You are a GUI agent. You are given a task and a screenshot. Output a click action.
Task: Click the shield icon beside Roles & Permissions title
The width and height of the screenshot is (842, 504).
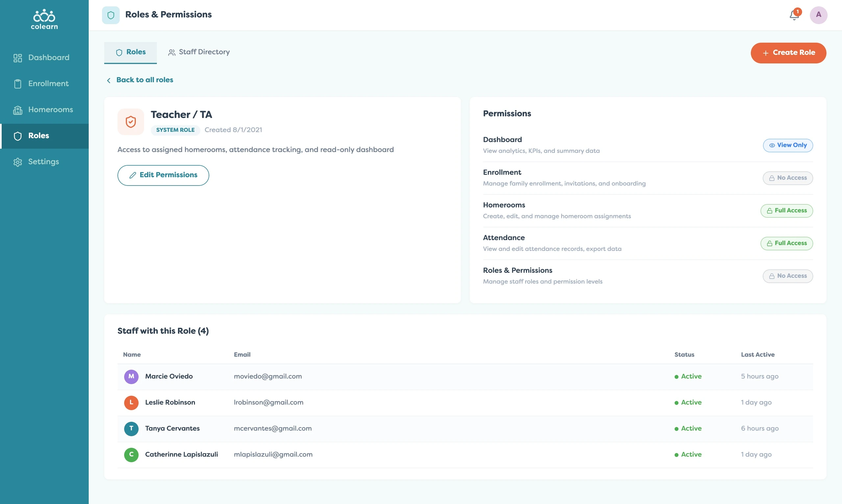[x=111, y=15]
